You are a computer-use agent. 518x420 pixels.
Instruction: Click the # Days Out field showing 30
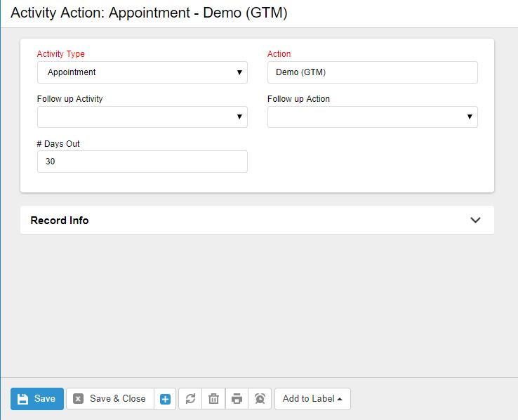coord(142,162)
